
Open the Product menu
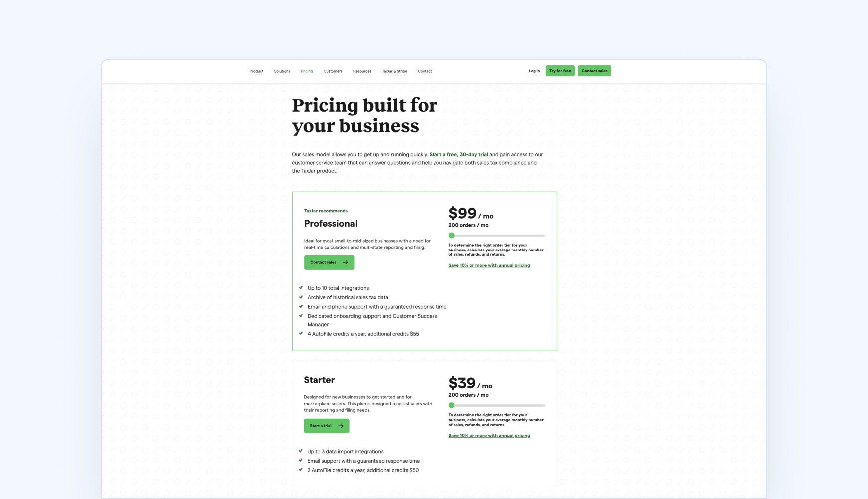click(256, 71)
